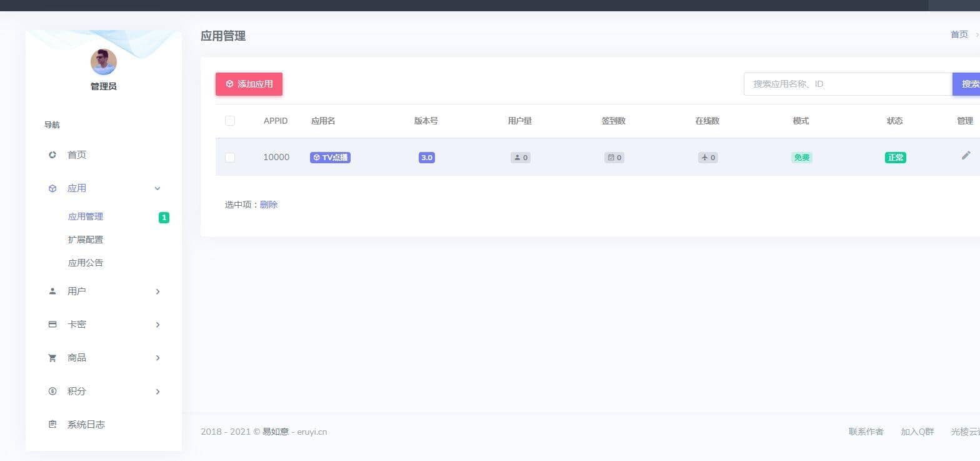Check the checkbox for APPID 10000 row
Screen dimensions: 980x461
tap(230, 158)
